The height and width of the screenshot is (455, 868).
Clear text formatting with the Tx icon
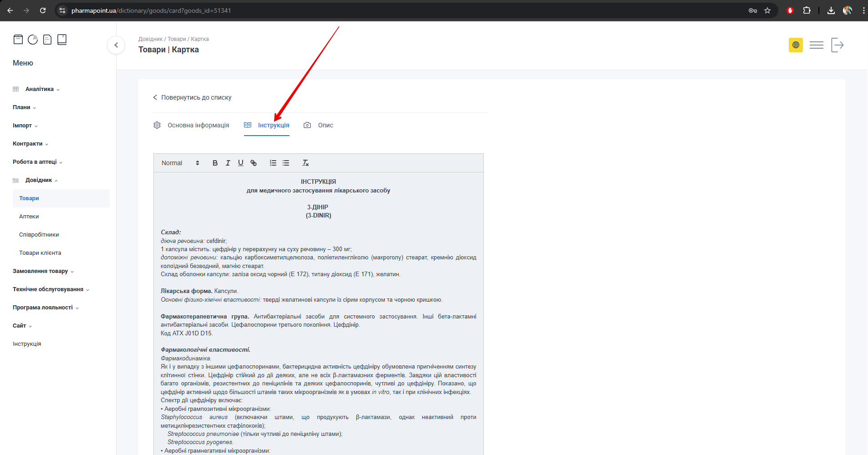[x=305, y=163]
